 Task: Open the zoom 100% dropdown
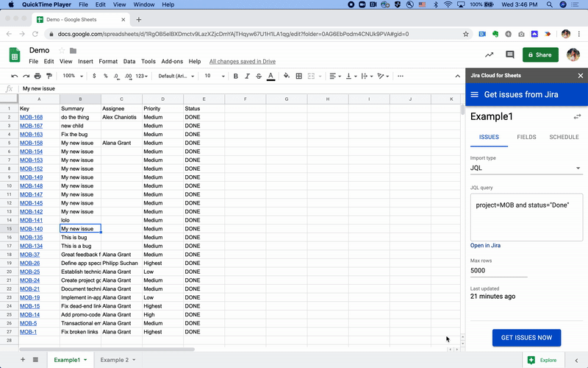point(73,76)
